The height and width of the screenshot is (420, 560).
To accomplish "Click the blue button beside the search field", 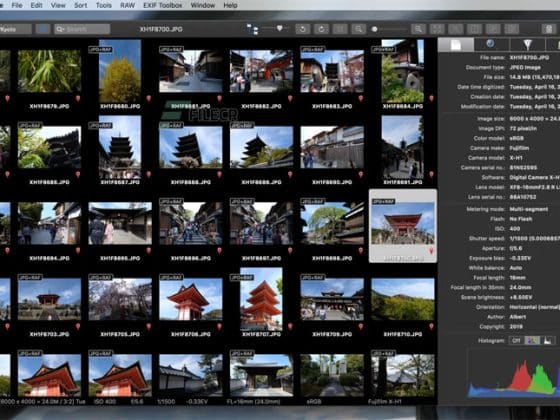I will click(43, 29).
